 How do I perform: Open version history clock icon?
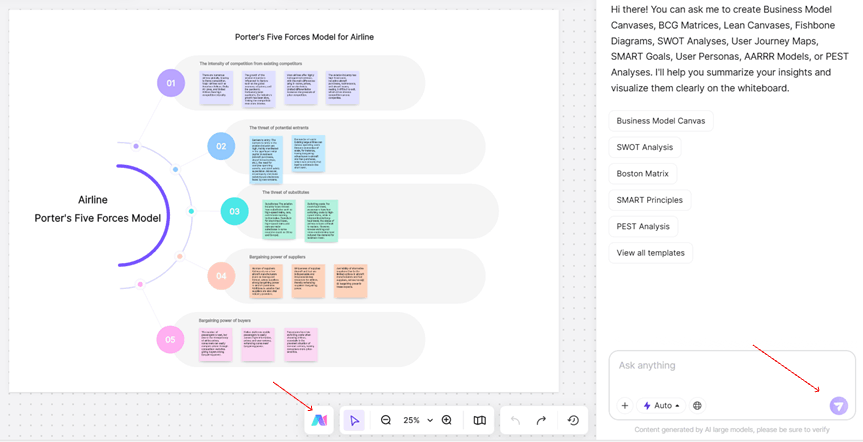click(x=573, y=421)
